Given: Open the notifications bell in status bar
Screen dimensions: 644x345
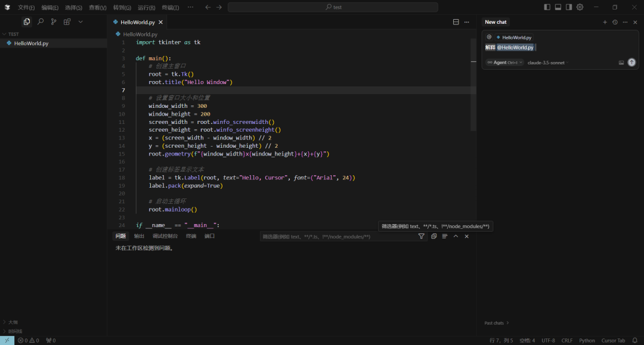Looking at the screenshot, I should click(635, 340).
